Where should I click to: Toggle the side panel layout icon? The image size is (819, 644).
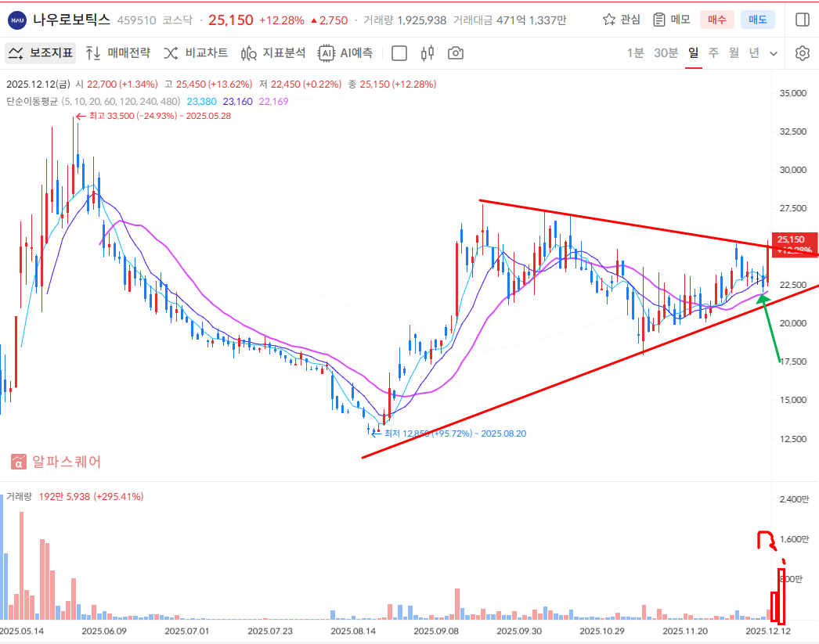click(802, 20)
